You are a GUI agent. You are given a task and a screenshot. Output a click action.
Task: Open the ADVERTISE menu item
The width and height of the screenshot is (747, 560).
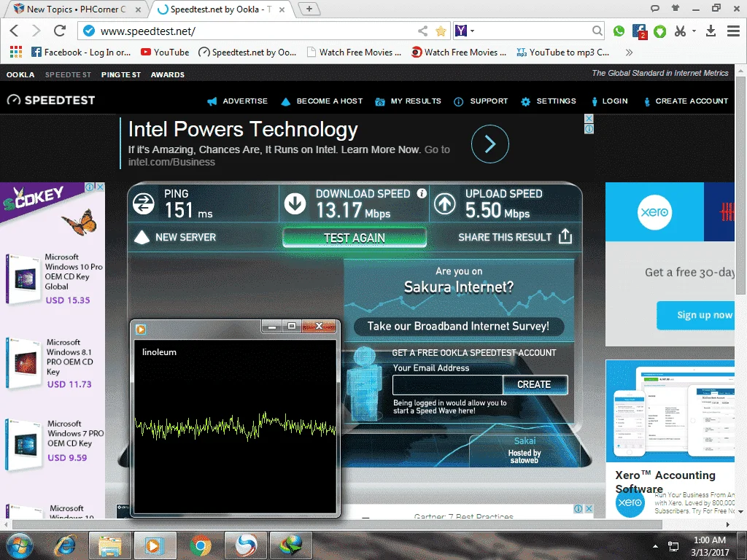click(238, 101)
